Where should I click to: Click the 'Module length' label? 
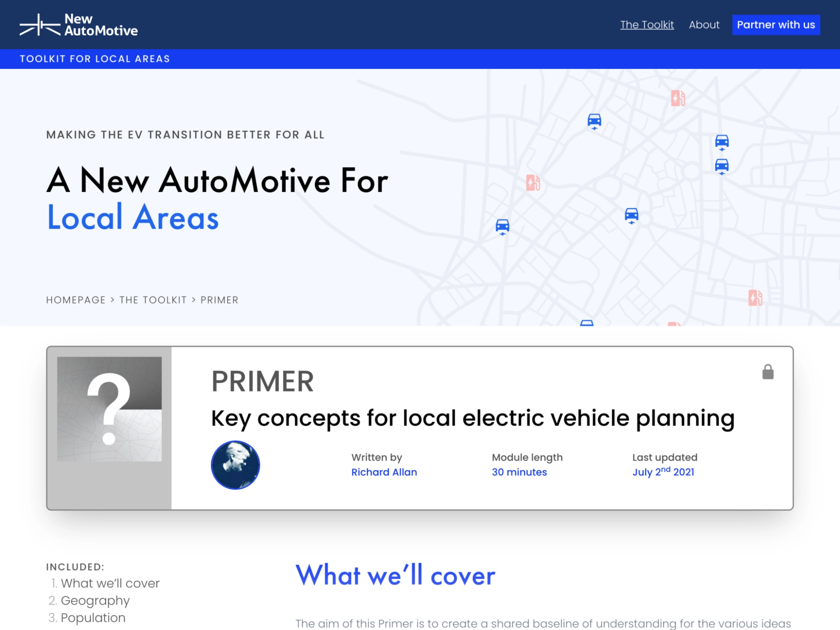[x=527, y=457]
